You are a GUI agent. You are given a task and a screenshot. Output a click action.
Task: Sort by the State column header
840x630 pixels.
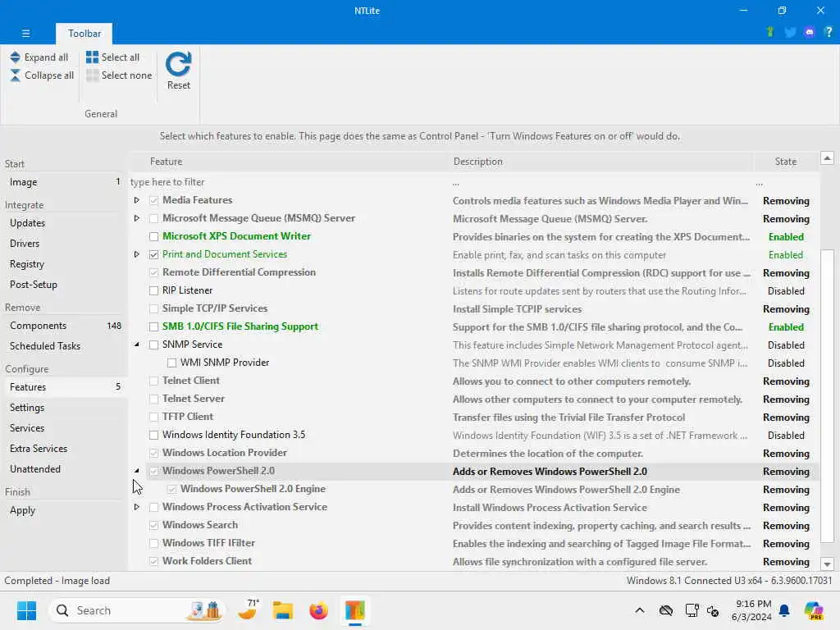point(785,162)
